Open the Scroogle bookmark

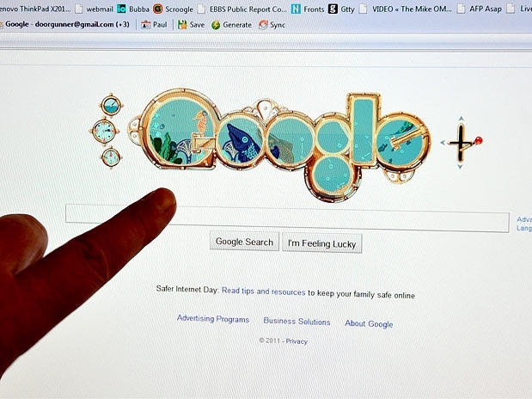point(173,9)
